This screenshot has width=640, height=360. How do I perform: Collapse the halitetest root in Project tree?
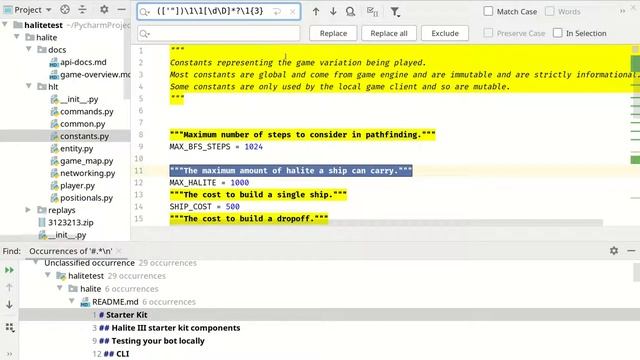[x=5, y=25]
